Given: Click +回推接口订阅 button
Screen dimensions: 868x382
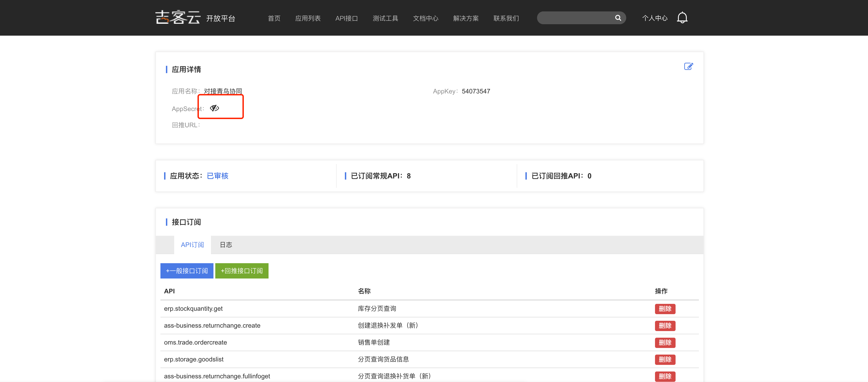Looking at the screenshot, I should click(242, 271).
